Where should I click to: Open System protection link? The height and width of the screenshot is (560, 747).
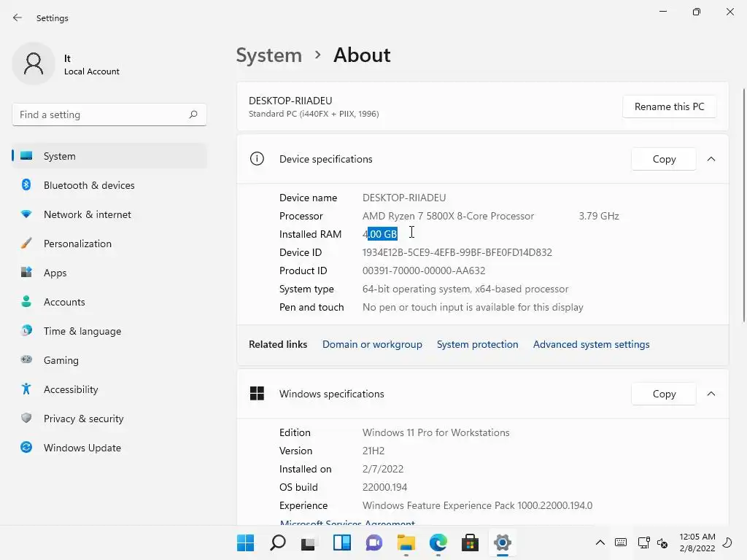(x=477, y=344)
